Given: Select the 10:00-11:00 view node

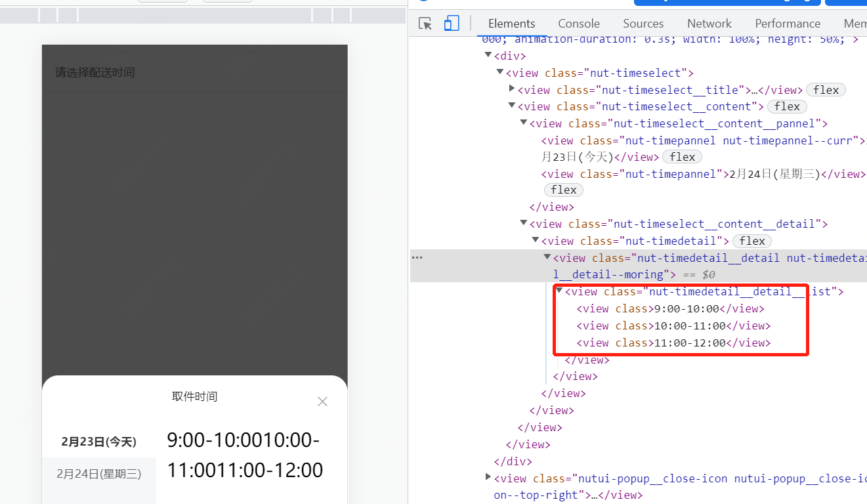Looking at the screenshot, I should point(673,325).
